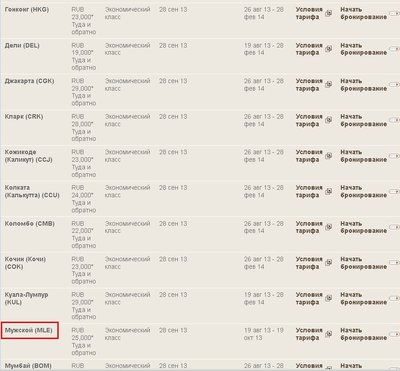Open fare conditions popup icon for Clark

click(328, 120)
